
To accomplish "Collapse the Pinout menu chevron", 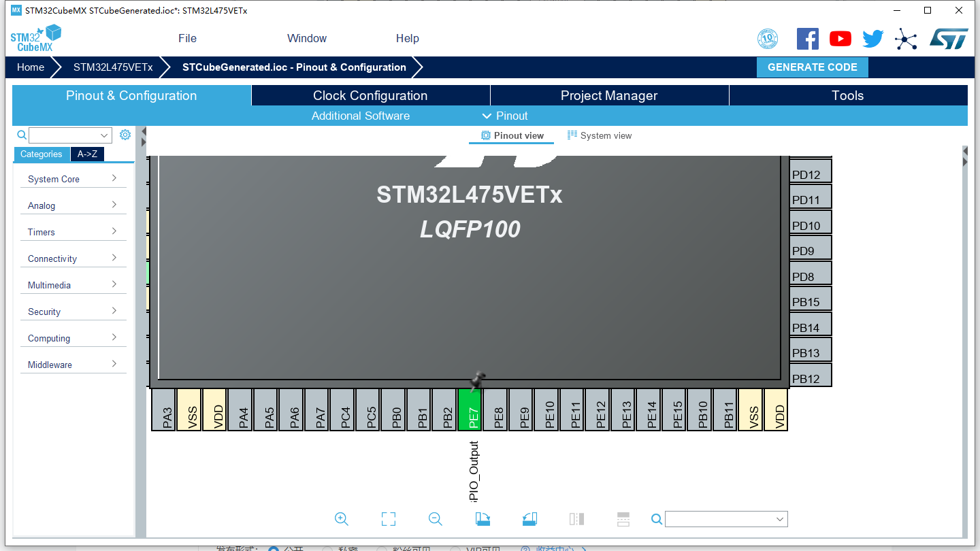I will (x=487, y=116).
